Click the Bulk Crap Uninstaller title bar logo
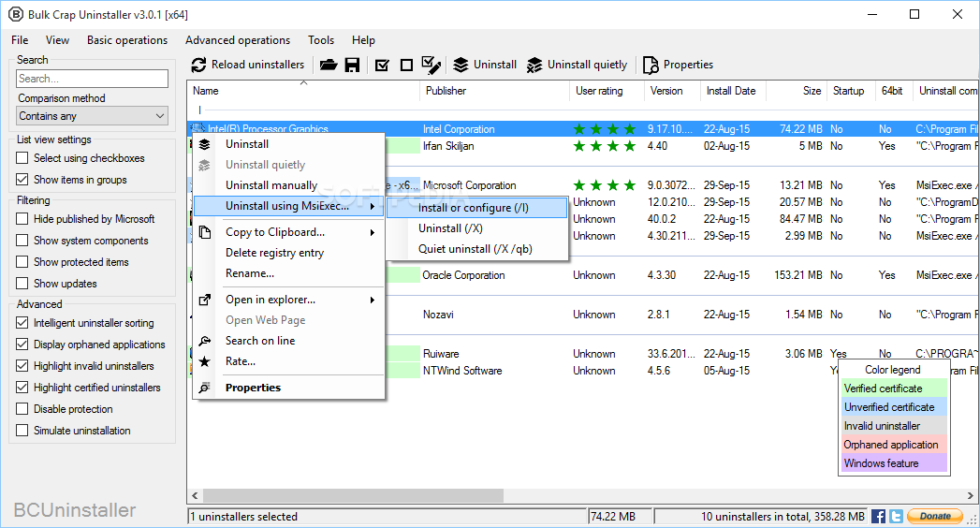 pyautogui.click(x=16, y=14)
